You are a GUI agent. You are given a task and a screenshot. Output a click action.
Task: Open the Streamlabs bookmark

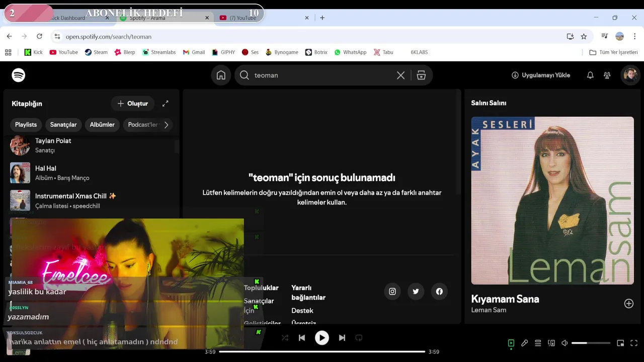pos(159,52)
